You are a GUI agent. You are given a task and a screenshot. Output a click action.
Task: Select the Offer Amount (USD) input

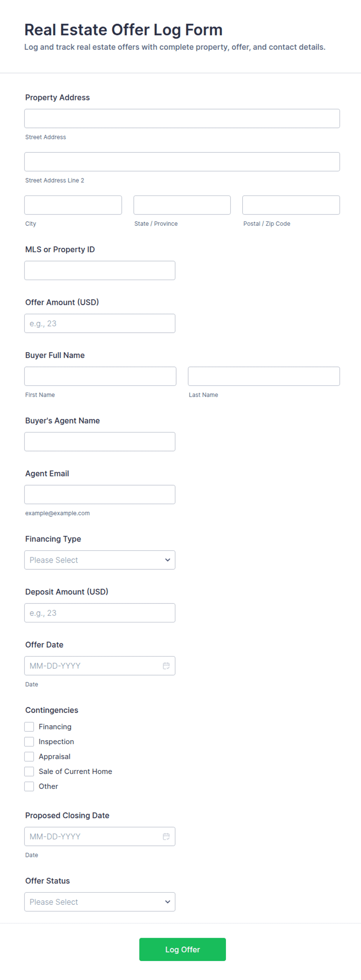(x=100, y=323)
